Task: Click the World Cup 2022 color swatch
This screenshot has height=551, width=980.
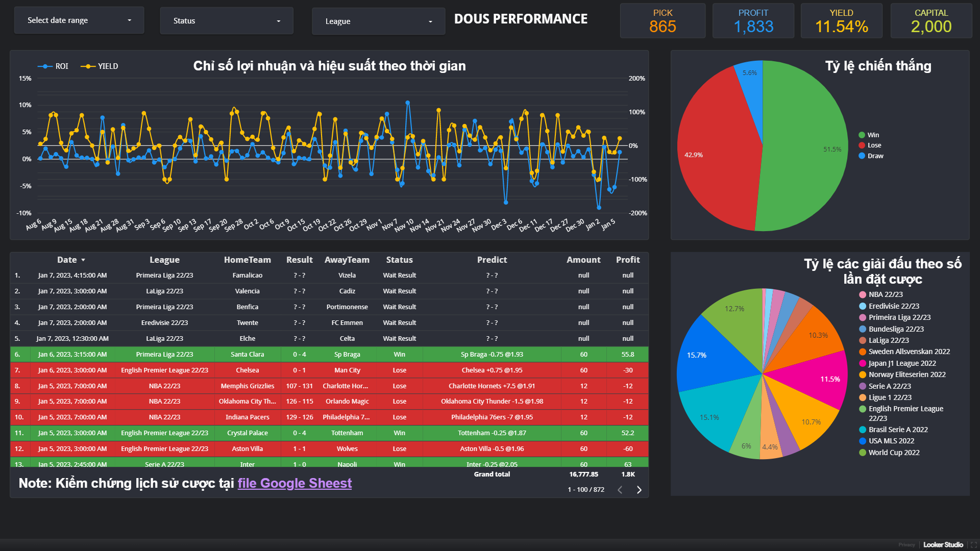Action: tap(863, 453)
